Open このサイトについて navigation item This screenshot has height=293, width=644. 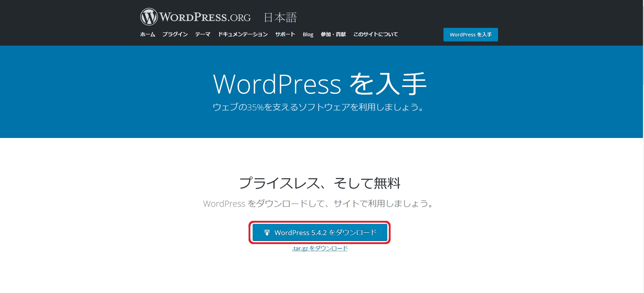(x=376, y=34)
